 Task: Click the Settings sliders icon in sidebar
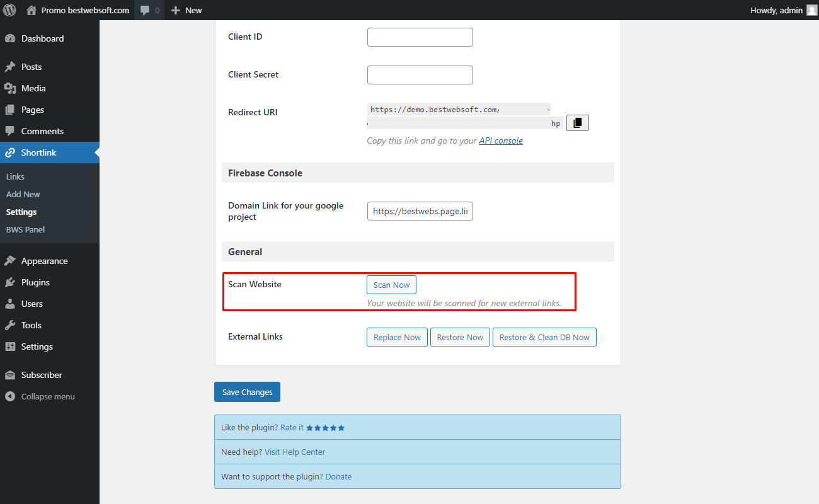10,346
